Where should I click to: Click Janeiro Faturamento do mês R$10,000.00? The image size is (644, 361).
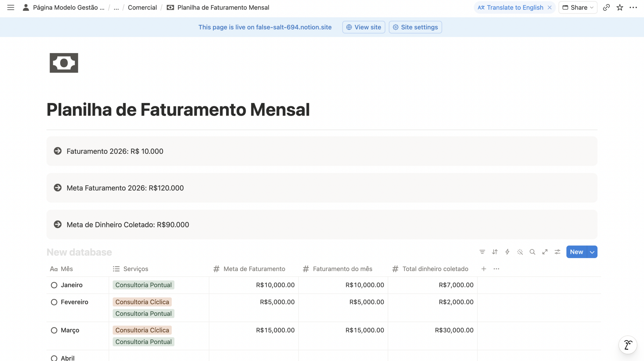click(365, 285)
